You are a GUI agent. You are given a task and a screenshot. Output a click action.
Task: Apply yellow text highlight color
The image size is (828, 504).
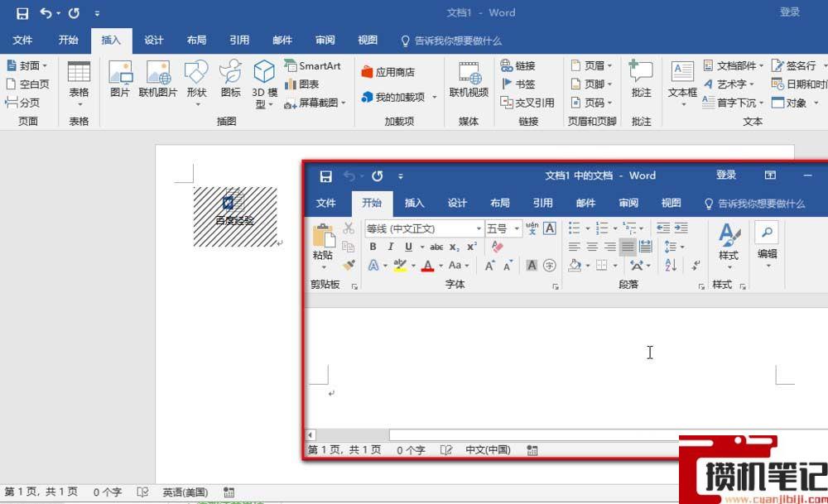pyautogui.click(x=400, y=266)
